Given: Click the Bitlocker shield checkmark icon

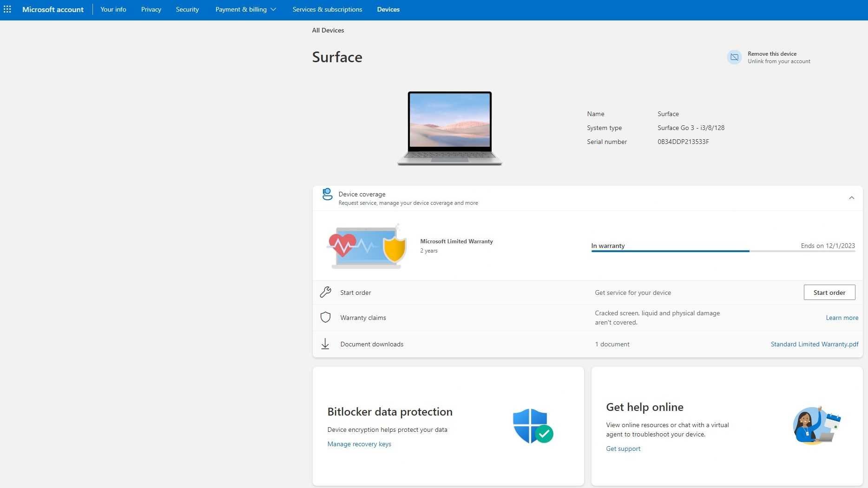Looking at the screenshot, I should pos(533,426).
